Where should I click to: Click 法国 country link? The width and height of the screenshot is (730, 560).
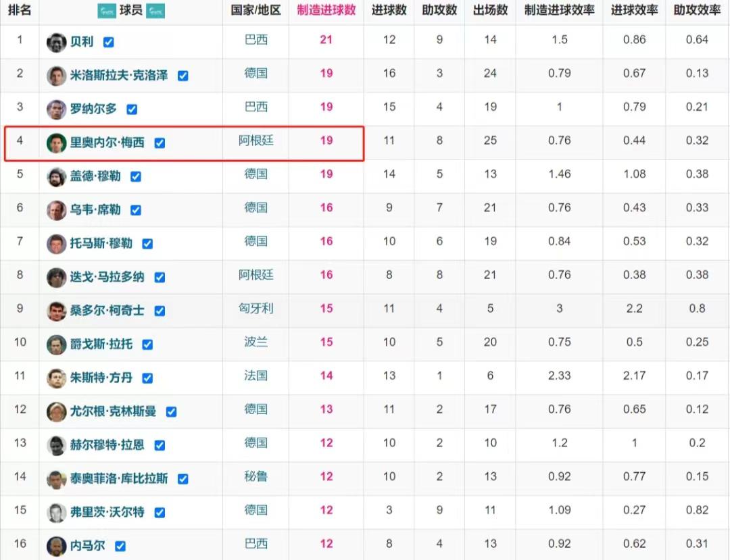click(x=256, y=376)
